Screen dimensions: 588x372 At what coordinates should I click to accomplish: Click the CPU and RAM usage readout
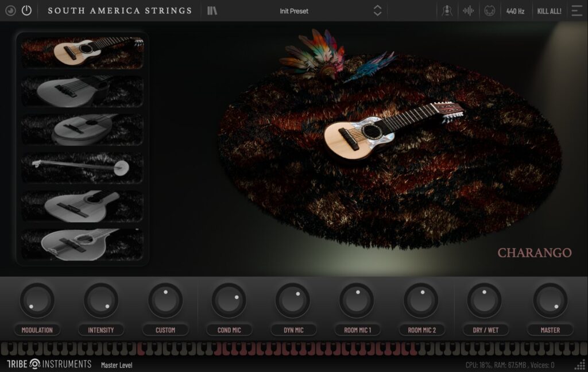click(510, 365)
